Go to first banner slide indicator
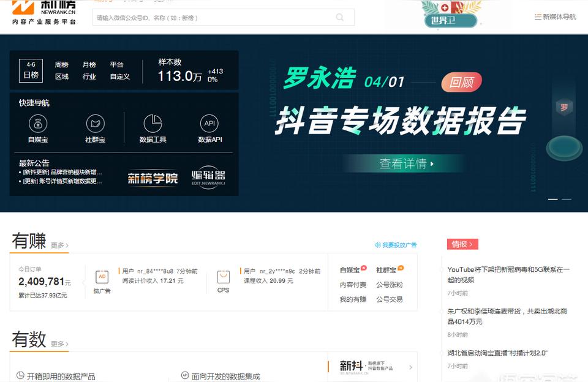Viewport: 588px width, 382px height. click(552, 199)
